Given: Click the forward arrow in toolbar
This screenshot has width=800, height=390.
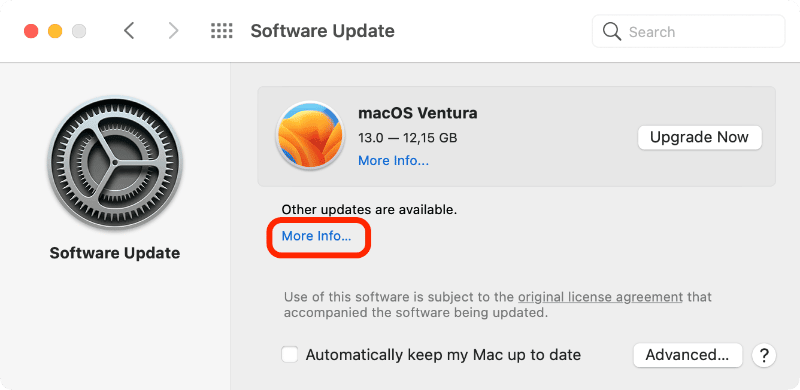Looking at the screenshot, I should (173, 31).
